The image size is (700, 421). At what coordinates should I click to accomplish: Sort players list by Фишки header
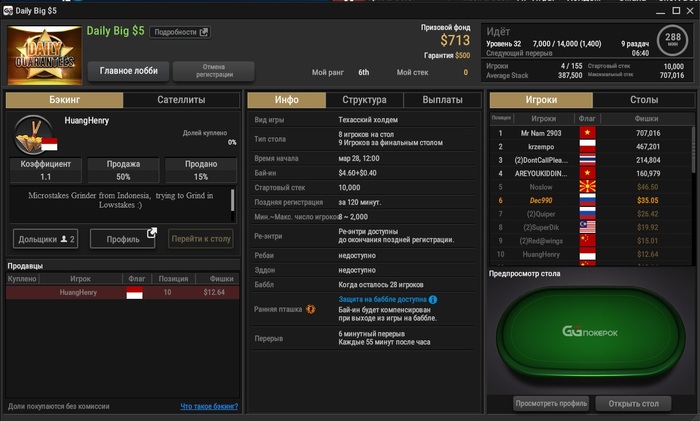[x=646, y=118]
